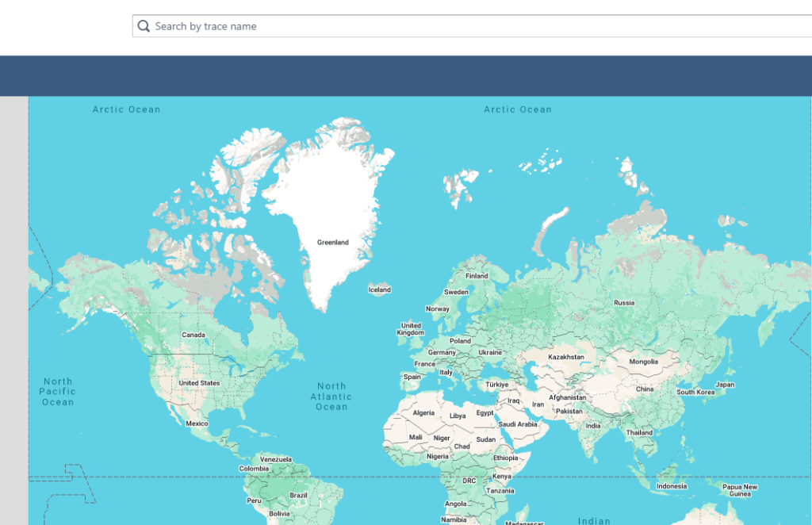Choose Kazakhstan on the map

(565, 357)
